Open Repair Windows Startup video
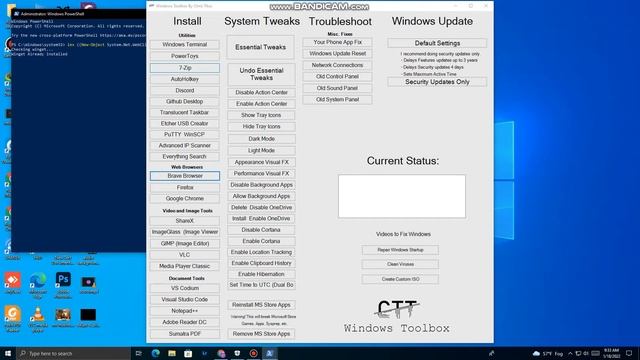The height and width of the screenshot is (360, 640). [400, 250]
